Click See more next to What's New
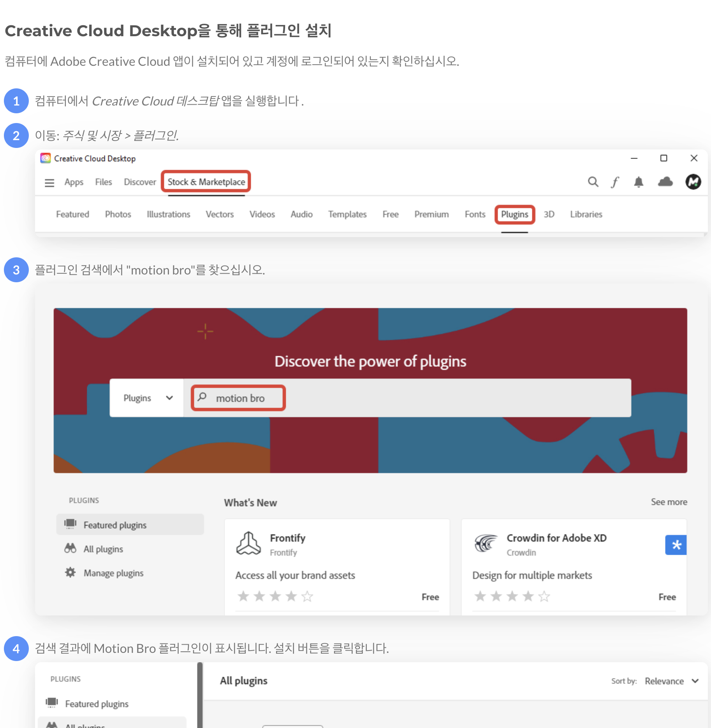The height and width of the screenshot is (728, 711). (x=669, y=502)
